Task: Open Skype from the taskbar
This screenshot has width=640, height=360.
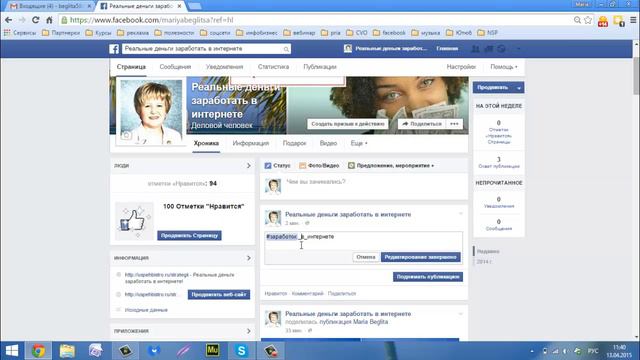Action: coord(241,351)
